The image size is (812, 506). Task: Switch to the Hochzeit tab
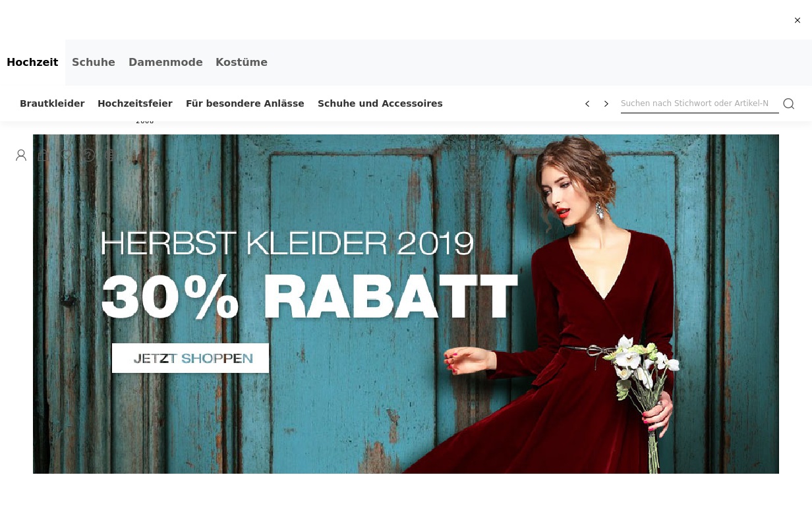[32, 63]
